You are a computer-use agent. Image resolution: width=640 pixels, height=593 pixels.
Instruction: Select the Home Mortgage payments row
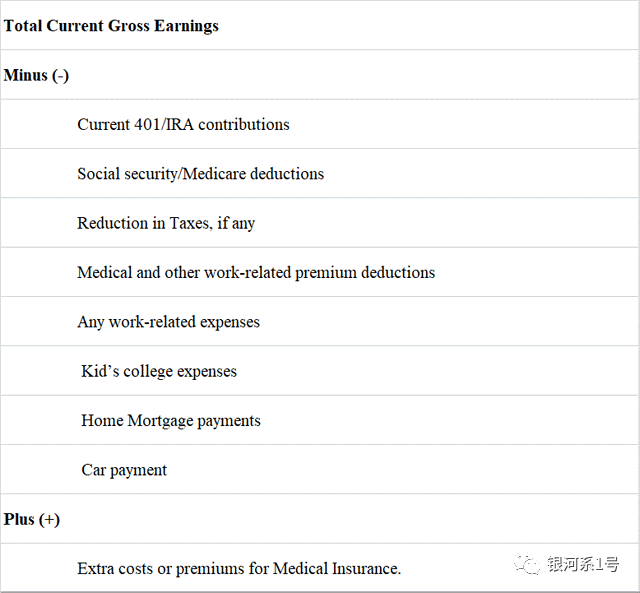click(x=171, y=421)
